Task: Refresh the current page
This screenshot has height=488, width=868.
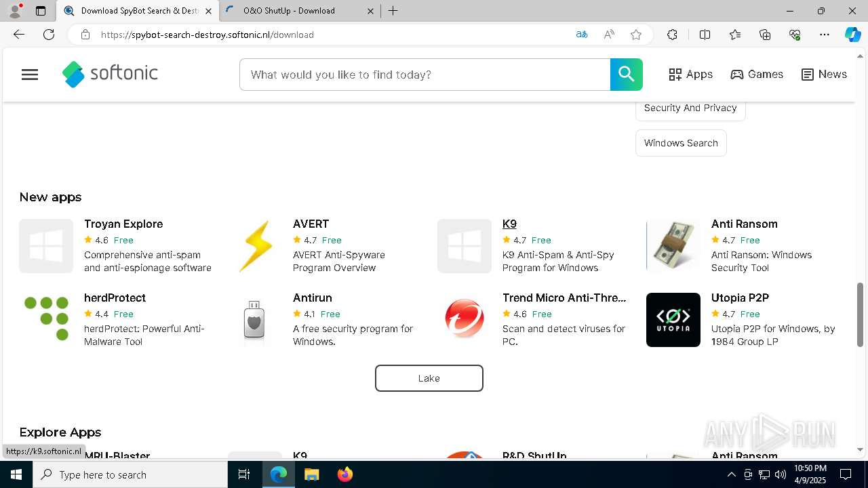Action: 49,35
